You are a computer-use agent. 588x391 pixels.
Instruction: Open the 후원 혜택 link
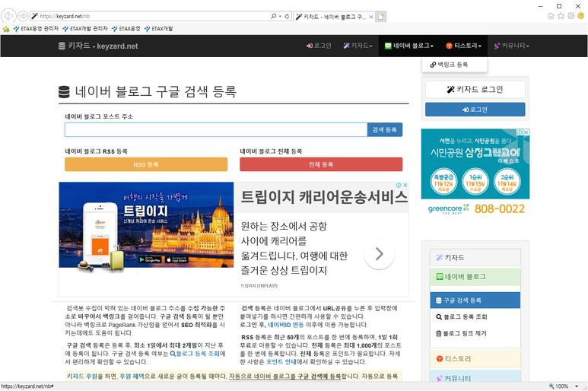click(132, 376)
